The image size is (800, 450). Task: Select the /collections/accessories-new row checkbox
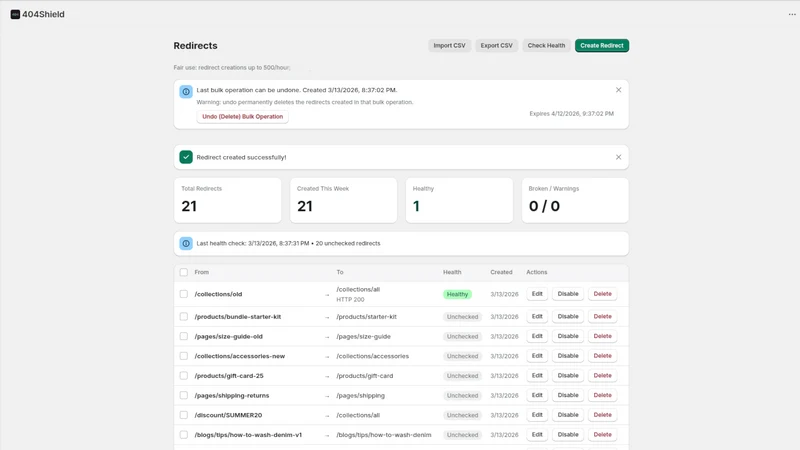click(x=184, y=356)
